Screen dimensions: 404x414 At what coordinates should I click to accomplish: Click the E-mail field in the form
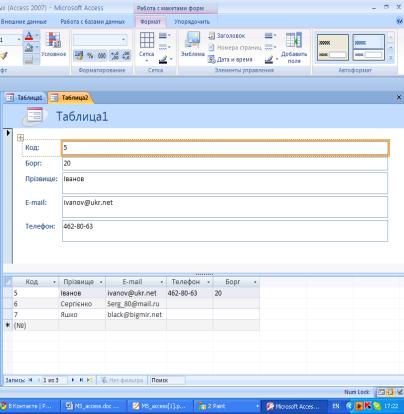(x=225, y=207)
